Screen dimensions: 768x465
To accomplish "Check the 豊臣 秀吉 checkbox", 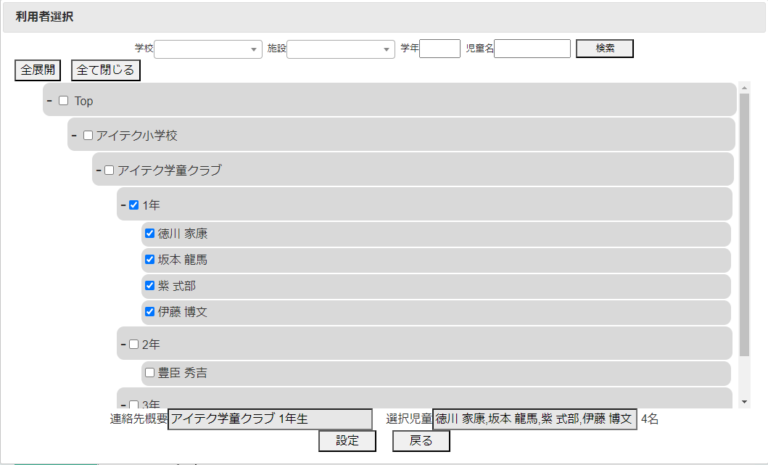I will pos(150,373).
